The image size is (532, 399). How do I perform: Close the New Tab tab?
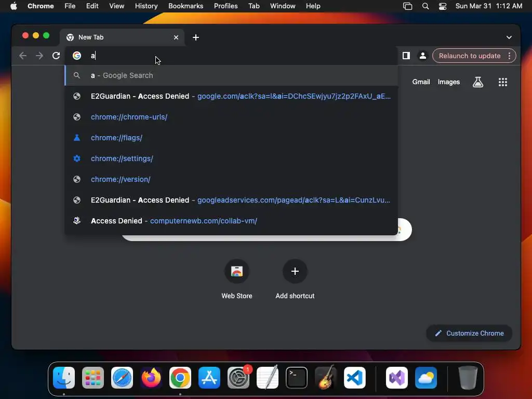pyautogui.click(x=176, y=37)
